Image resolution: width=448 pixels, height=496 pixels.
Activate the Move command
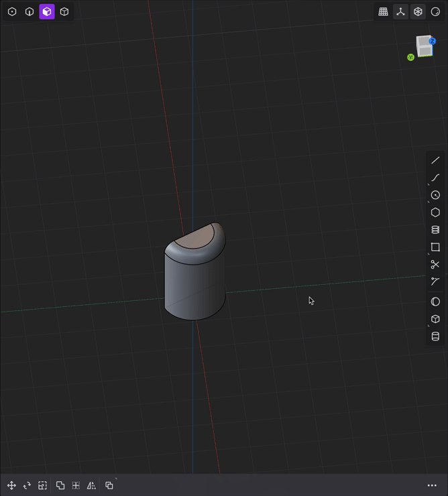[x=11, y=485]
